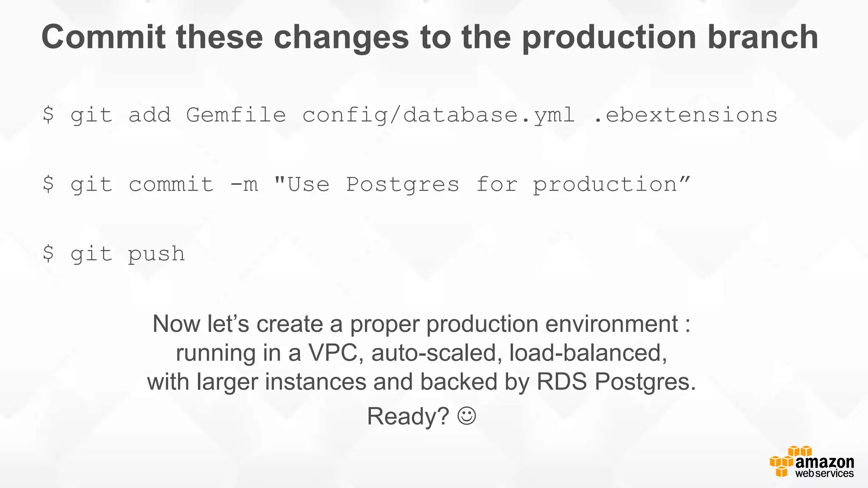Click the -m flag in commit command
The image size is (868, 488).
[244, 185]
